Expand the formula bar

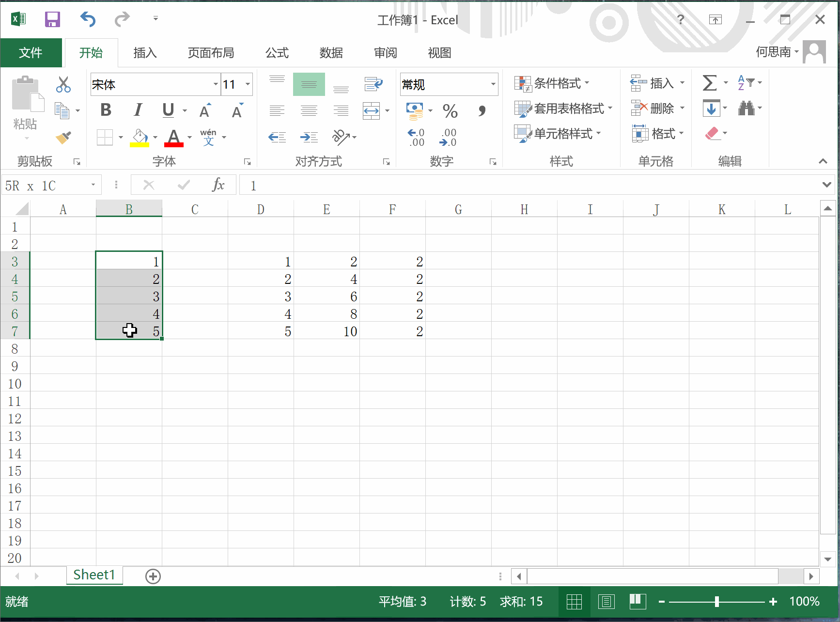pyautogui.click(x=826, y=185)
